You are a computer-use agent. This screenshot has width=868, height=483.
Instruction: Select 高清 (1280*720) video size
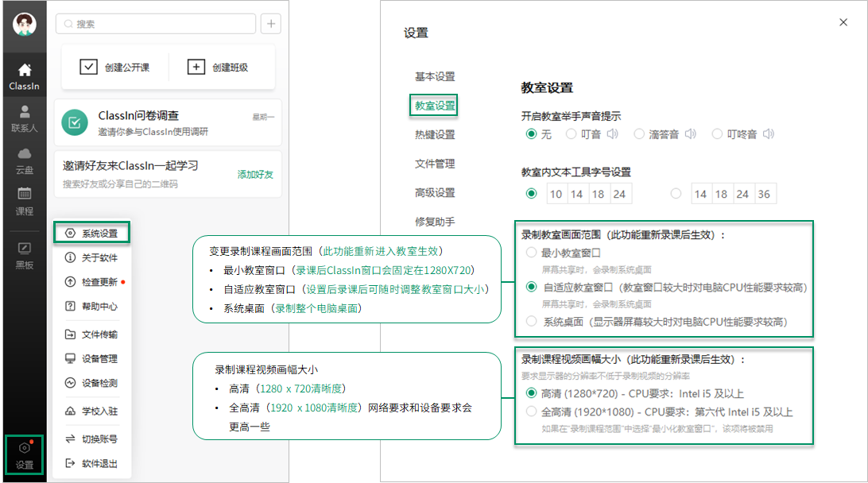(532, 393)
